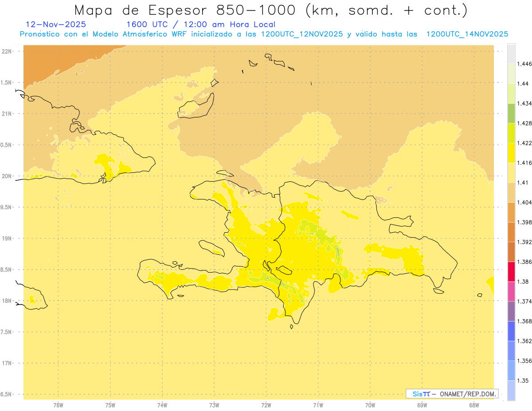Click the colorbar value '1.422'
This screenshot has width=532, height=411.
[525, 143]
